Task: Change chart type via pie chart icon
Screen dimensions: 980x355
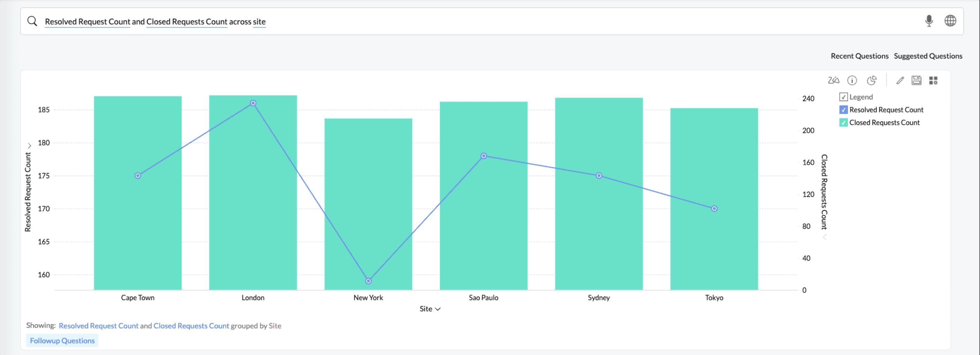Action: 871,80
